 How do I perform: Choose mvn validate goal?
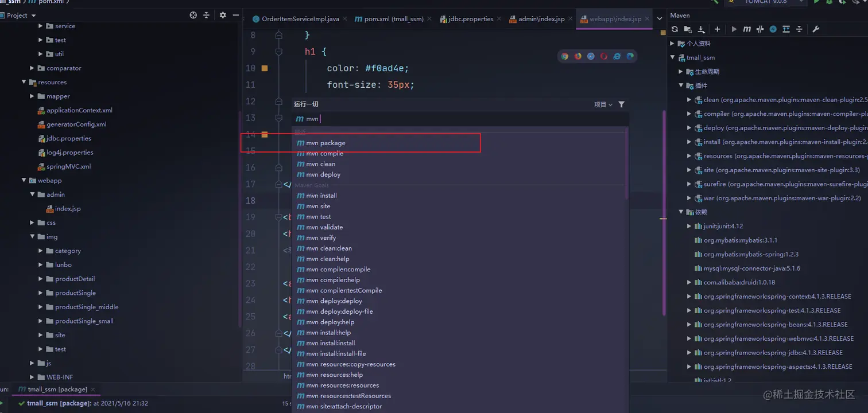click(460, 227)
